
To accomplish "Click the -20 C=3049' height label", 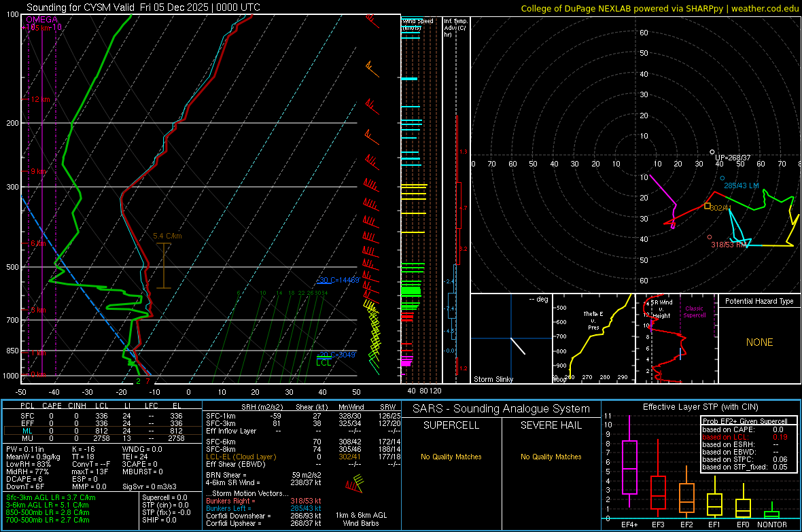I will [x=336, y=355].
